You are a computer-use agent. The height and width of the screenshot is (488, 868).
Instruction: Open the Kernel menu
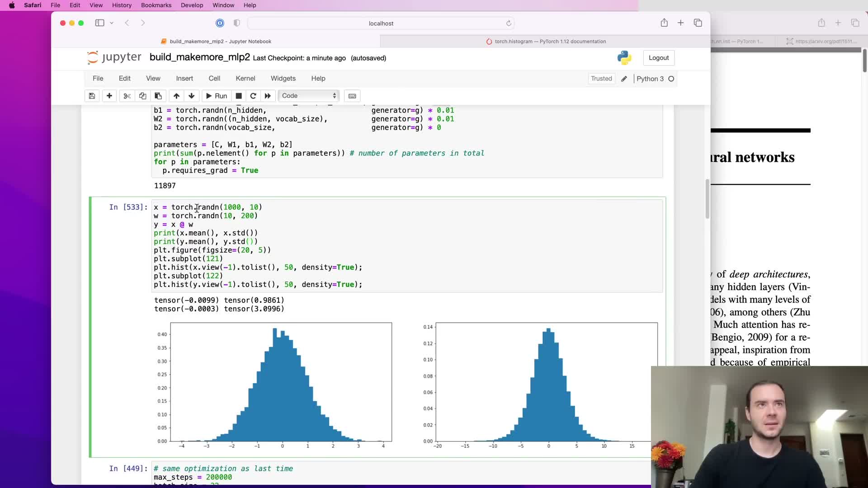245,79
